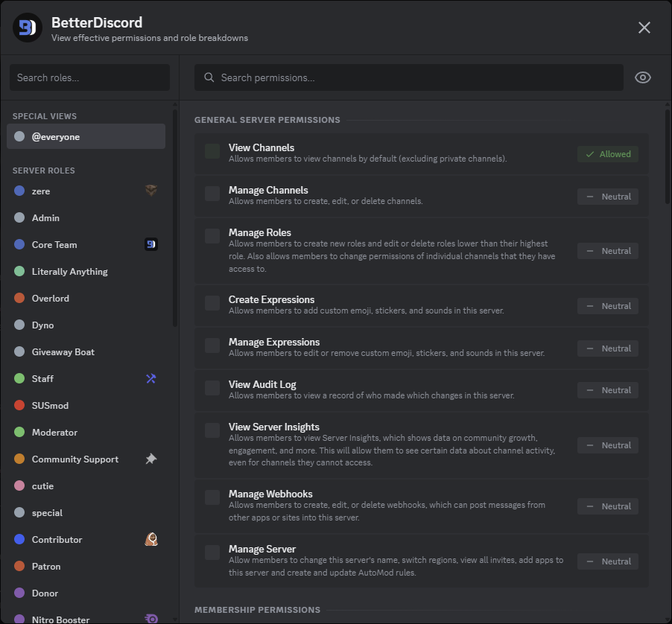Click the Contributor role avatar icon

pos(150,539)
